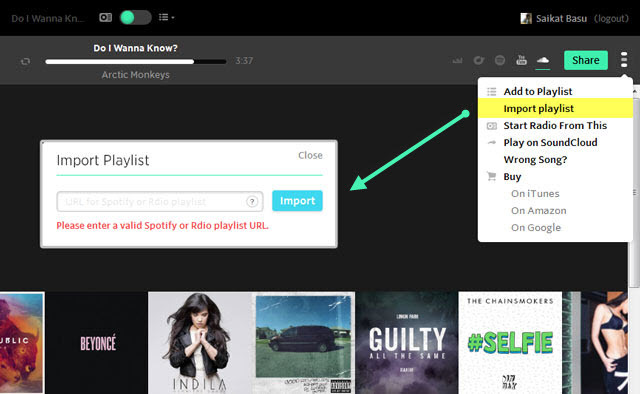Viewport: 640px width, 394px height.
Task: Click the blue Import button
Action: pos(297,201)
